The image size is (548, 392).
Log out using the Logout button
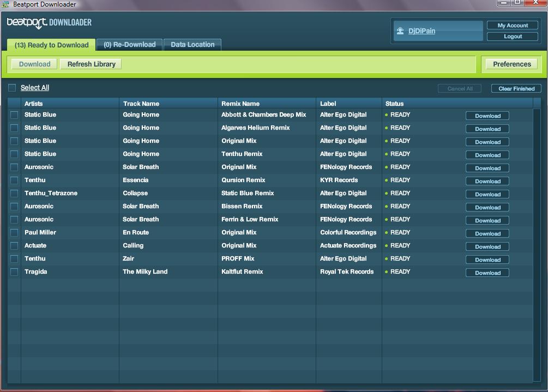[513, 37]
